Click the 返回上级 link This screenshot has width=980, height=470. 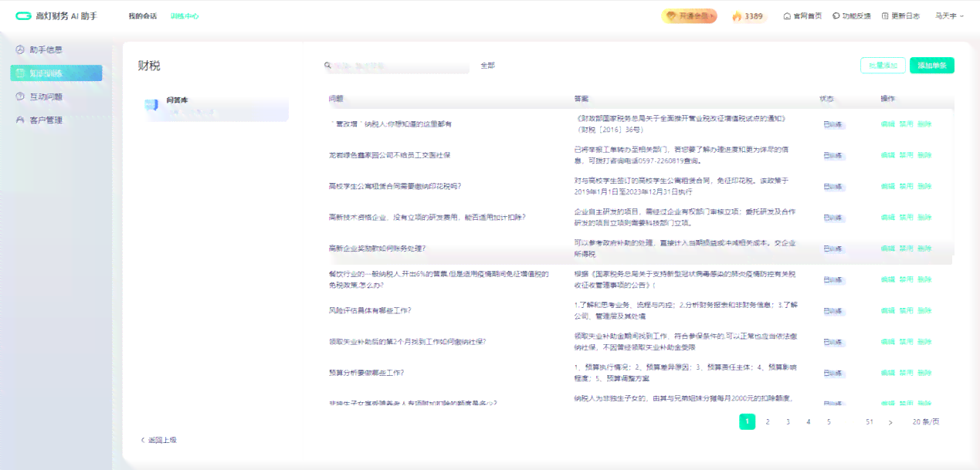[162, 440]
